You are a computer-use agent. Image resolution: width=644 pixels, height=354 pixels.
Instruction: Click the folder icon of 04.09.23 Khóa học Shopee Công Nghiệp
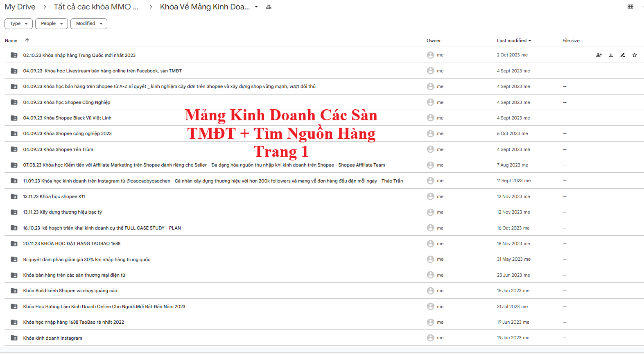point(14,102)
